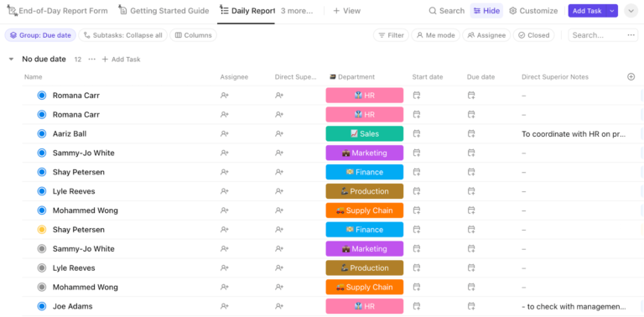Open Group: Due date dropdown
The height and width of the screenshot is (317, 644).
coord(40,35)
